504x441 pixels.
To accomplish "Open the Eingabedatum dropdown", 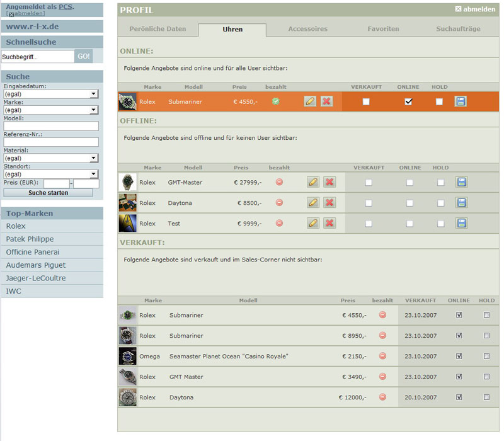I will 51,94.
